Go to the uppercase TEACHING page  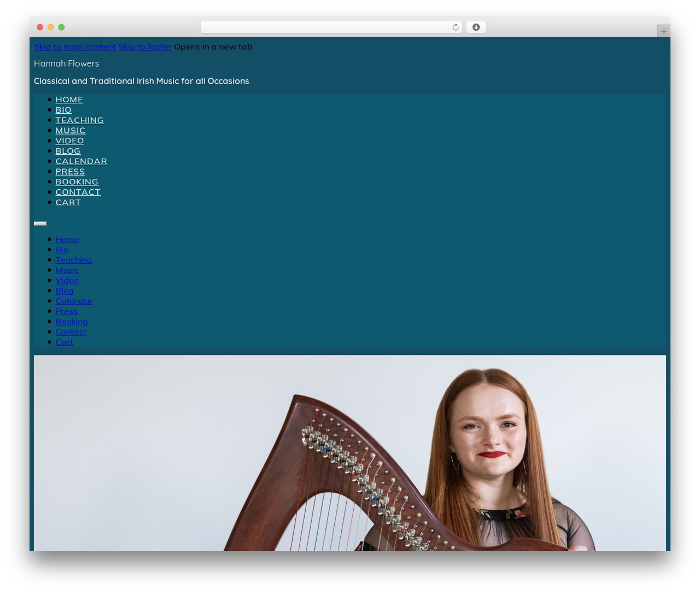point(80,120)
